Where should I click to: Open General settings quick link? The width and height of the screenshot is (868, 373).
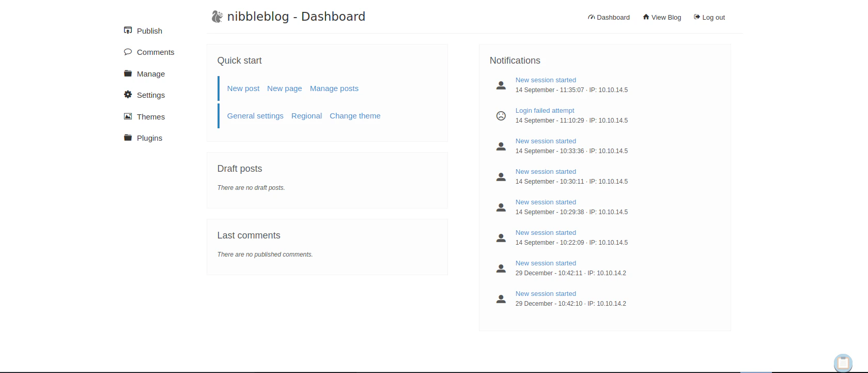point(255,116)
